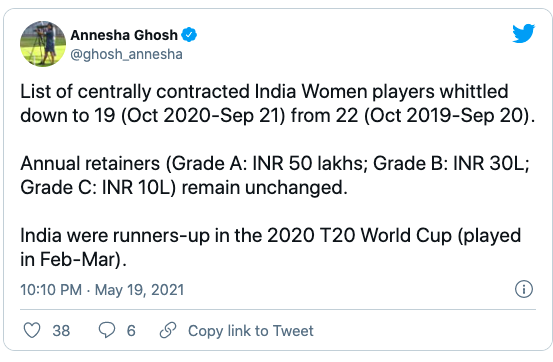Click the "in Feb-Mar)." text line
Screen dimensions: 553x362
(73, 260)
